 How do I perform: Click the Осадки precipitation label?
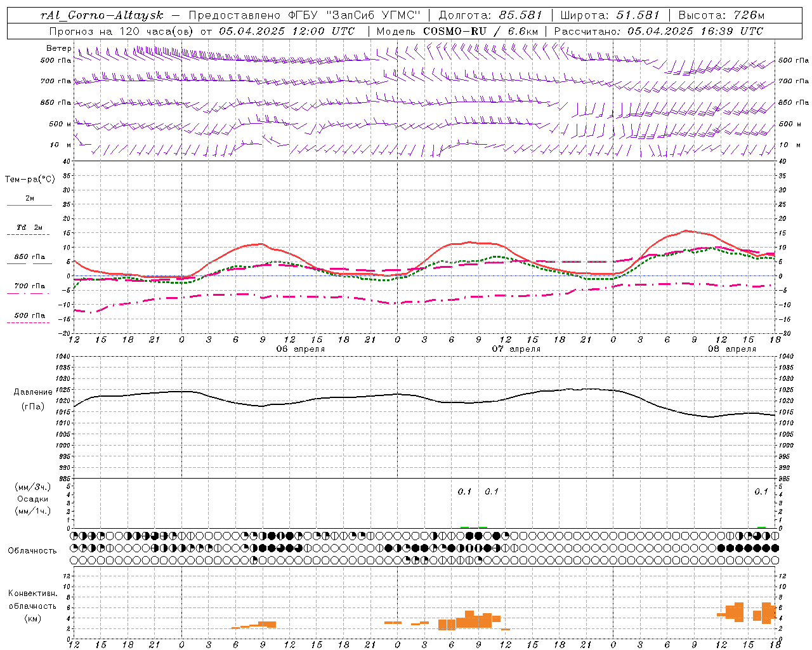tap(33, 499)
